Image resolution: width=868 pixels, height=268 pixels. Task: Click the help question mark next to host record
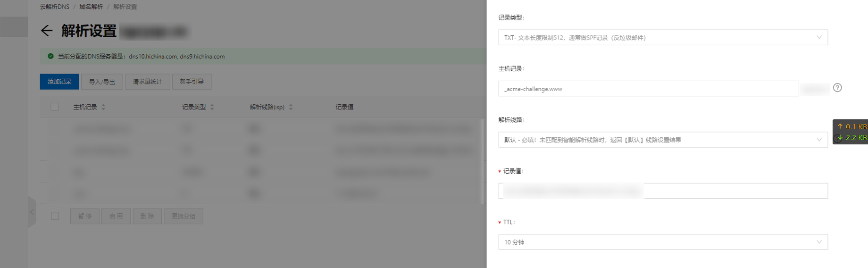tap(837, 88)
